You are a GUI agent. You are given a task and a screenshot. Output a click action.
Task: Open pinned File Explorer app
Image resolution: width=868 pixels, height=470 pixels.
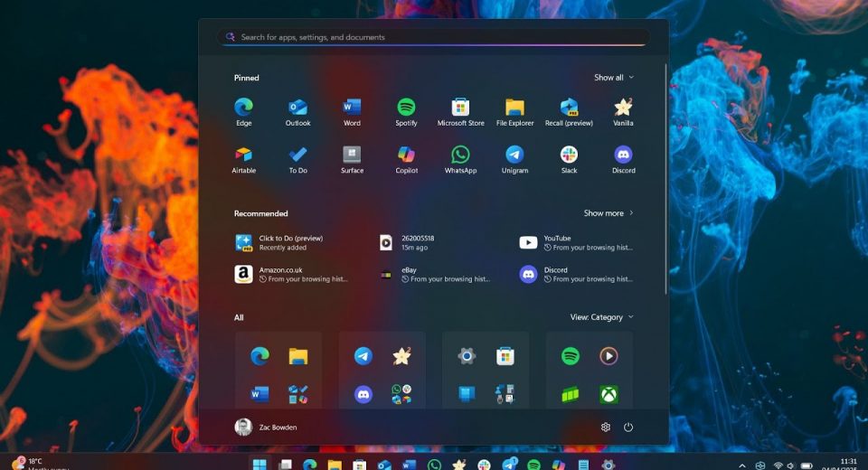coord(514,112)
